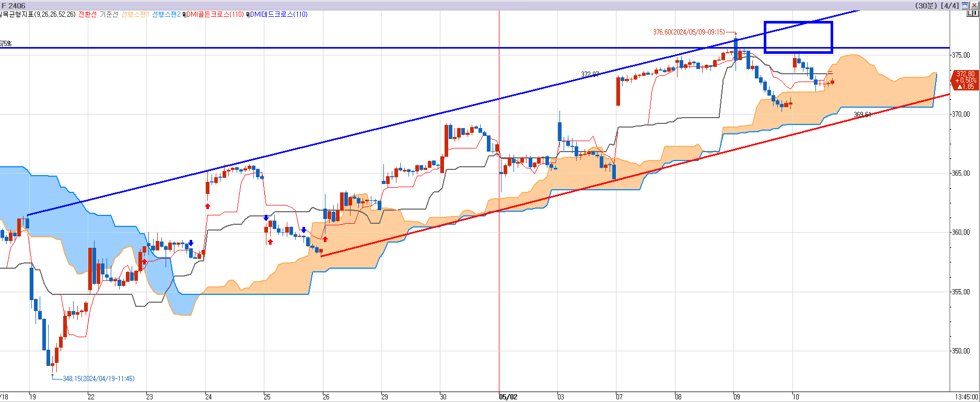Click the red golden-cross arrow near date 26

[325, 239]
